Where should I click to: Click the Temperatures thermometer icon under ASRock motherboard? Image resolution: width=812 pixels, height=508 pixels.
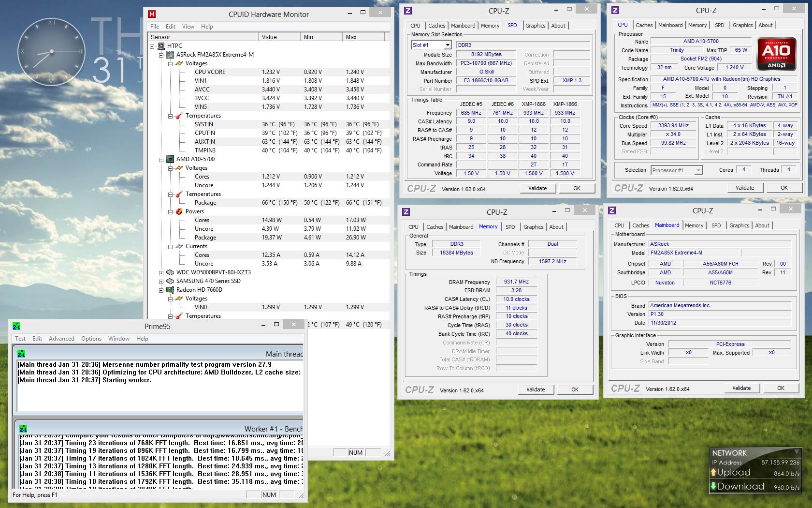(x=179, y=116)
